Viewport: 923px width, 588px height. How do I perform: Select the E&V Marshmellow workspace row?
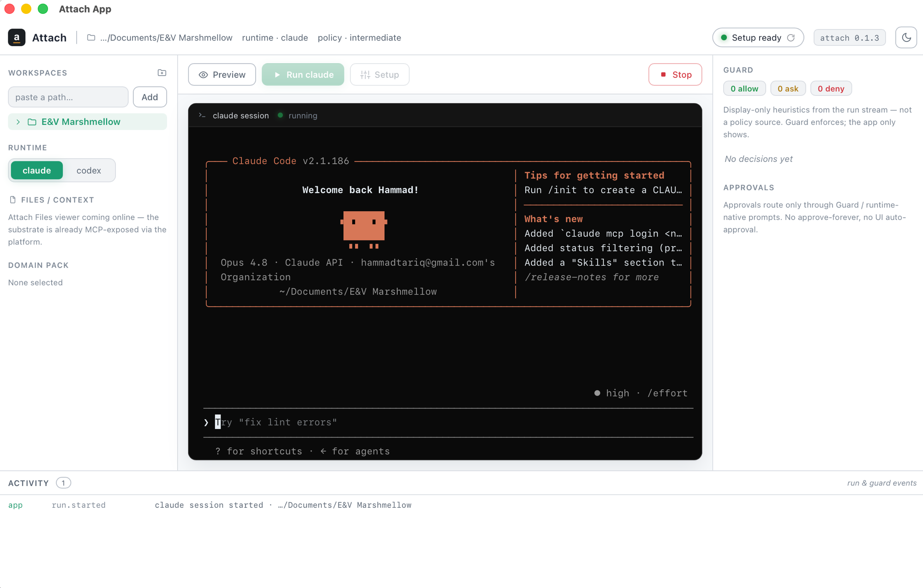point(88,122)
